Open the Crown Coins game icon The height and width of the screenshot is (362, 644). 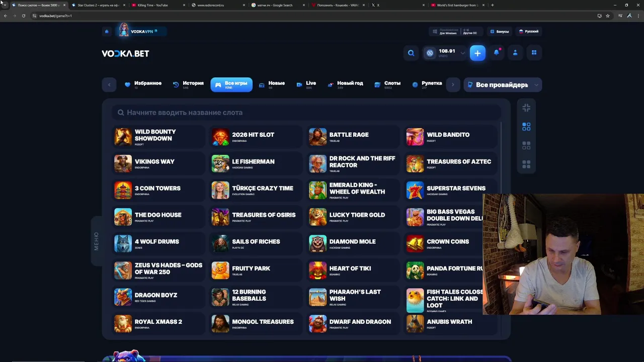(415, 243)
